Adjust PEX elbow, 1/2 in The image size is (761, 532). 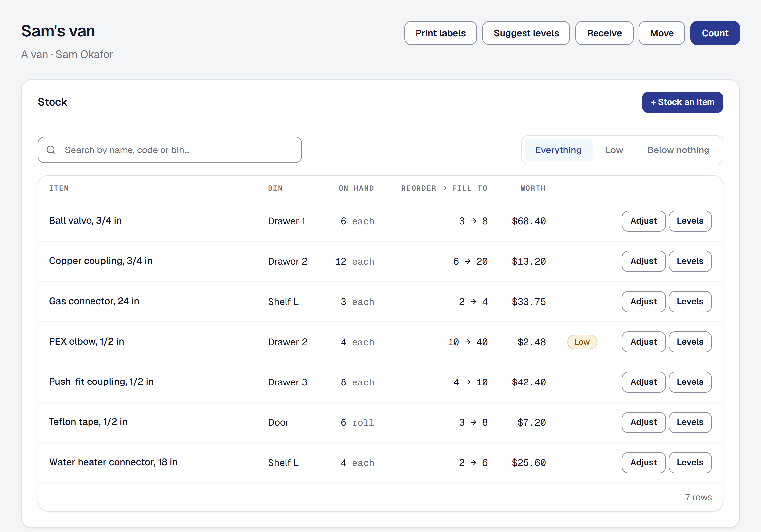pos(643,342)
